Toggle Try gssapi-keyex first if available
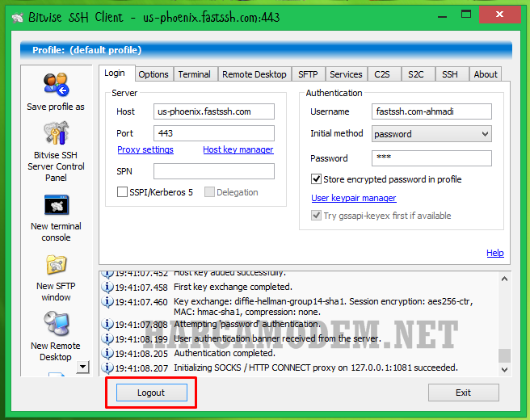Image resolution: width=530 pixels, height=420 pixels. tap(316, 215)
